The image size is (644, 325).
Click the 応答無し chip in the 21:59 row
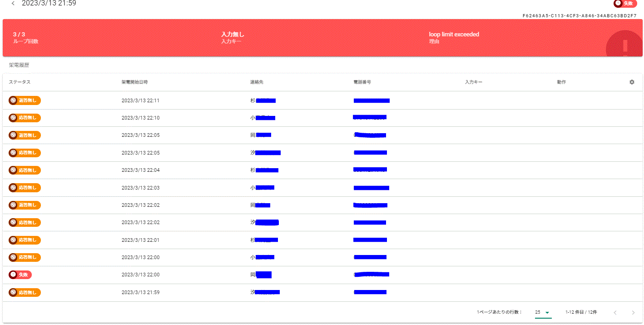(25, 292)
